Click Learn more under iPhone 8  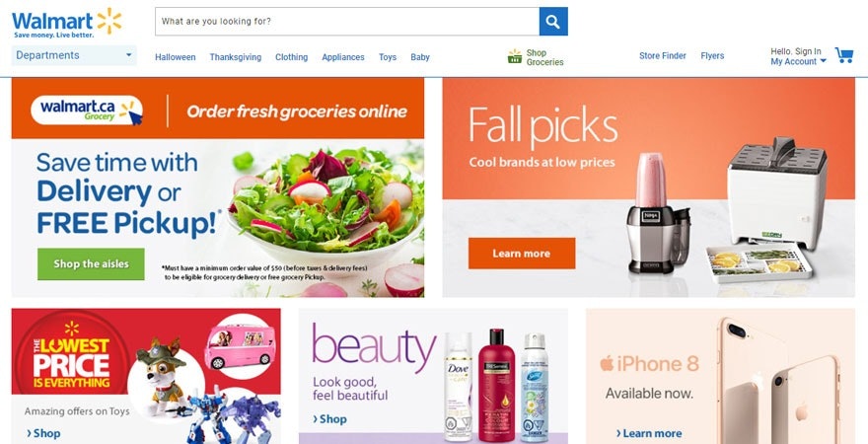[x=649, y=433]
